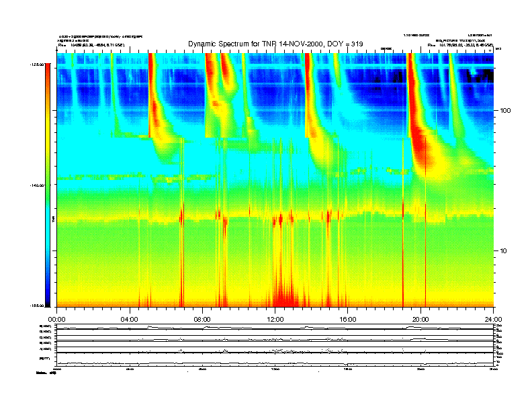This screenshot has height=411, width=532.
Task: Click the -140.00 color scale label
Action: [x=37, y=185]
